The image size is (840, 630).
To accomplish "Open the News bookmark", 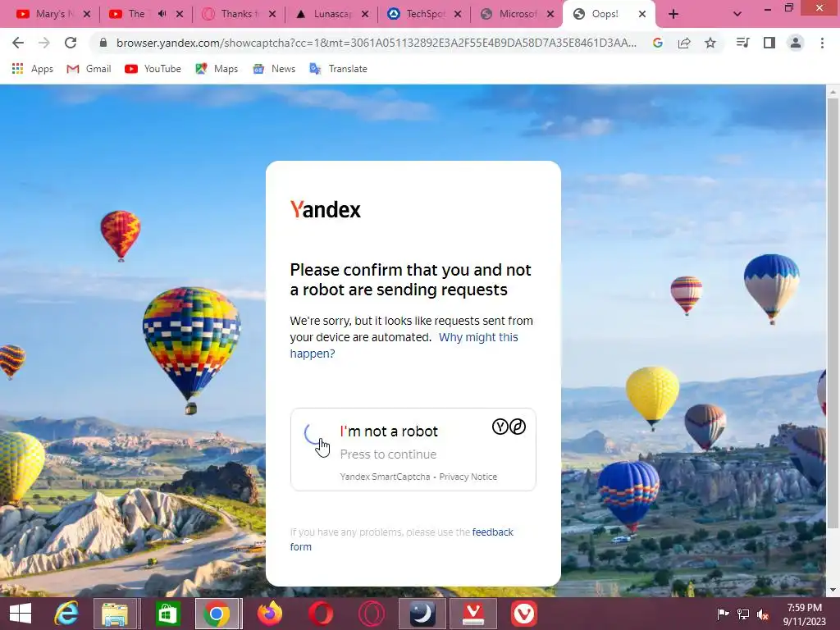I will (274, 69).
